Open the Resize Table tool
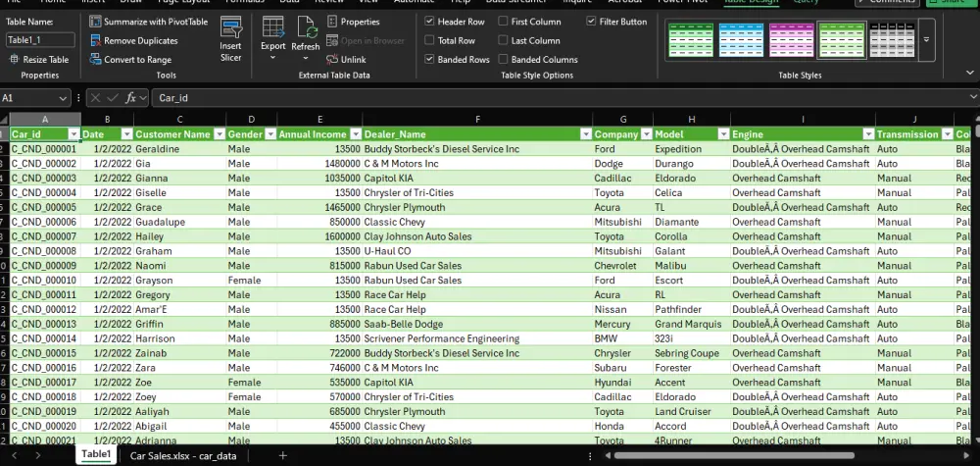 [x=40, y=60]
